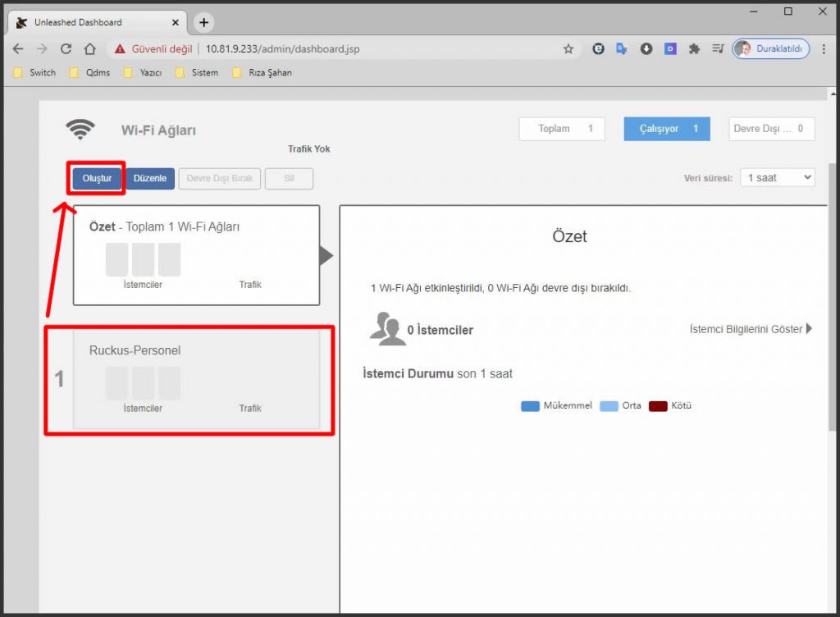
Task: Click the Devre Dışı Bırak button
Action: [x=220, y=178]
